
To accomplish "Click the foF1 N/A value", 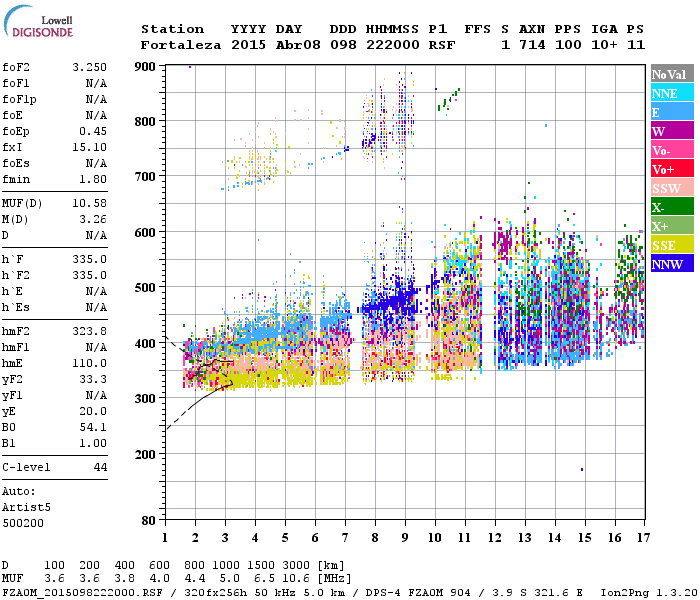I will coord(96,83).
